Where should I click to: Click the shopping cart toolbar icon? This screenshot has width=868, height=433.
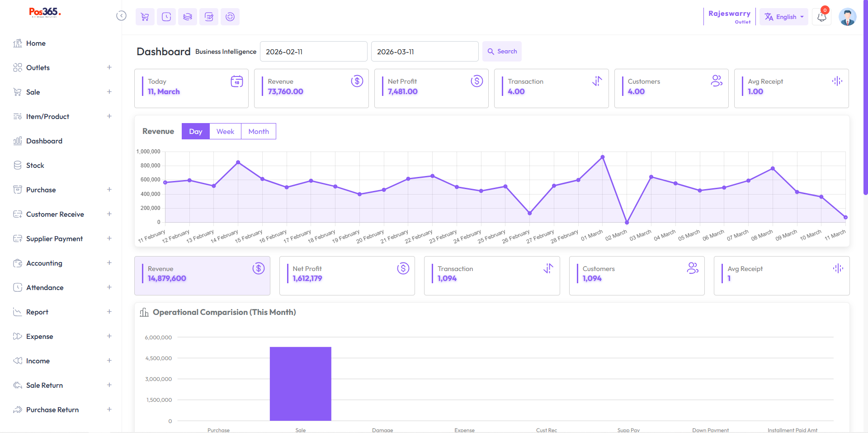click(145, 17)
